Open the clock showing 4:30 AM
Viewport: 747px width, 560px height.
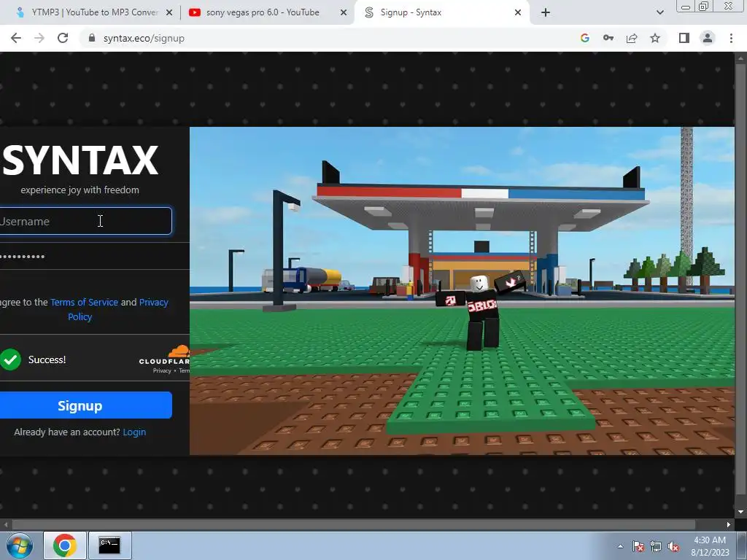pos(710,546)
